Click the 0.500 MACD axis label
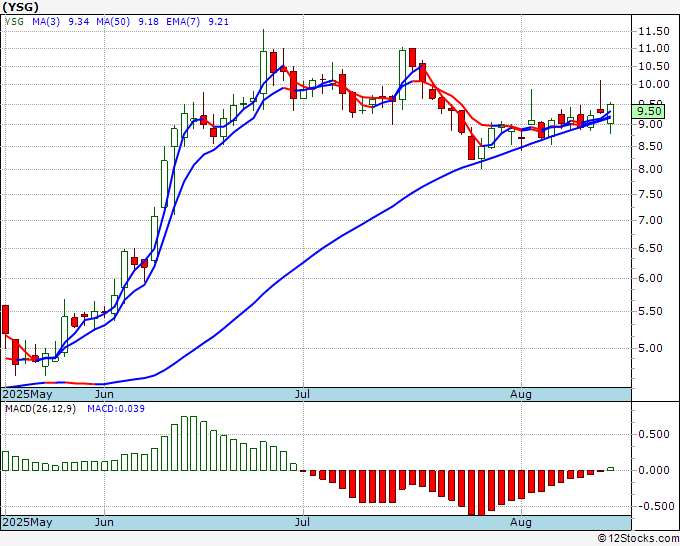This screenshot has width=680, height=546. tap(654, 434)
